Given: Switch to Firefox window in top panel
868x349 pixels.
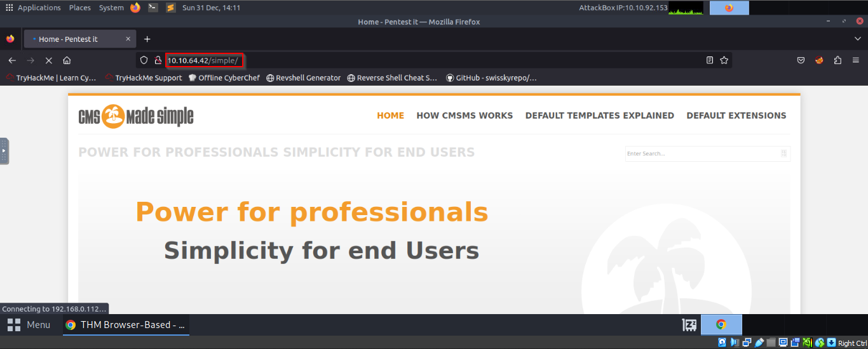Looking at the screenshot, I should [729, 8].
